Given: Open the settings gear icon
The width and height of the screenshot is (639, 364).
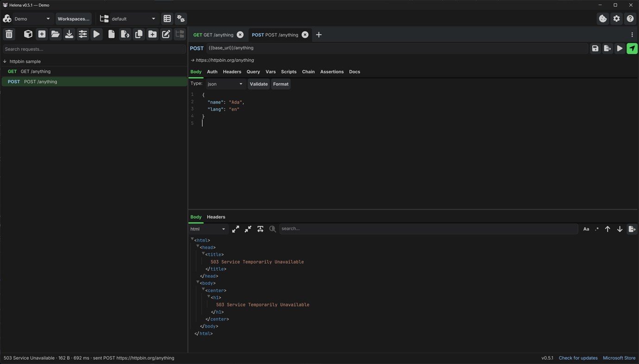Looking at the screenshot, I should click(x=616, y=19).
